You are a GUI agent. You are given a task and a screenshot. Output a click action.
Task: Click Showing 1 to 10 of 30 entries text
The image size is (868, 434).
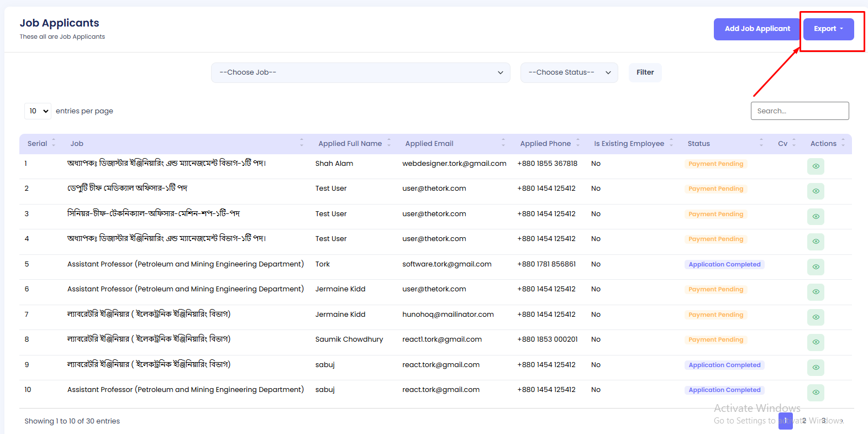point(72,421)
